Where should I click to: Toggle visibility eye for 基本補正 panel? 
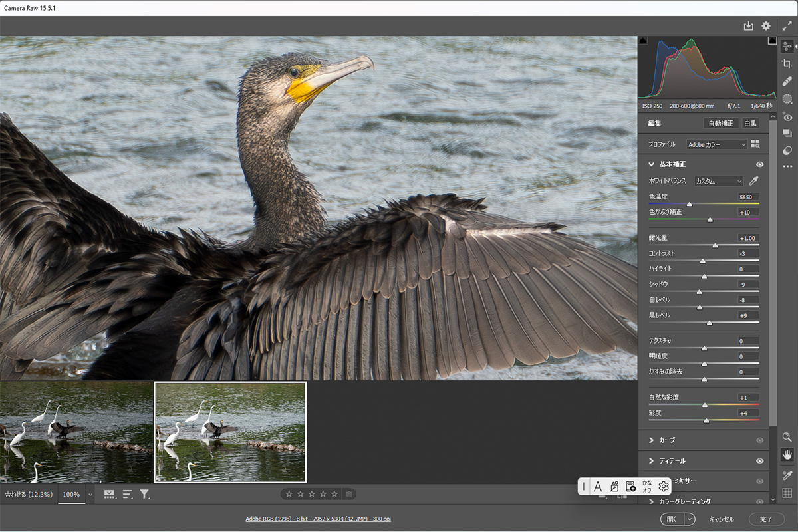tap(759, 164)
